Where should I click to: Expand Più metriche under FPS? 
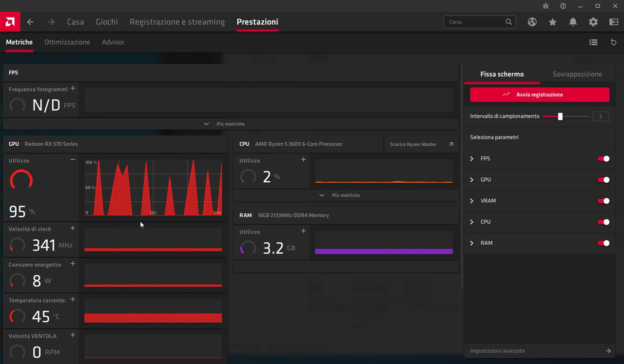click(231, 124)
